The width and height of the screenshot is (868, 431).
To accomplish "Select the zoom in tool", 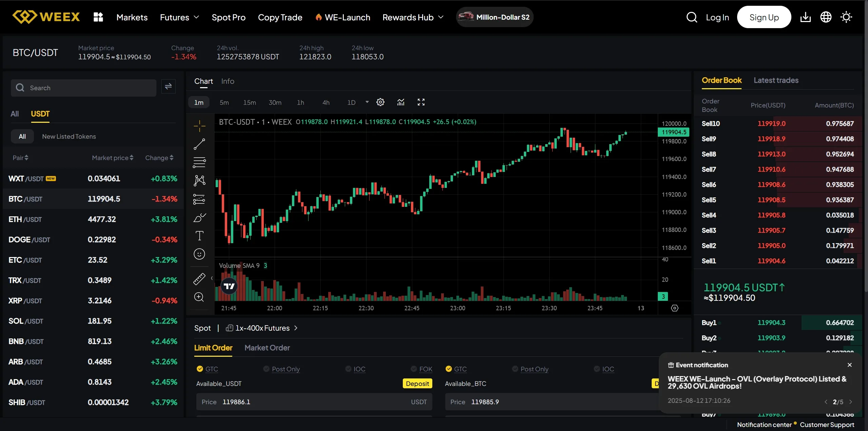I will coord(199,297).
